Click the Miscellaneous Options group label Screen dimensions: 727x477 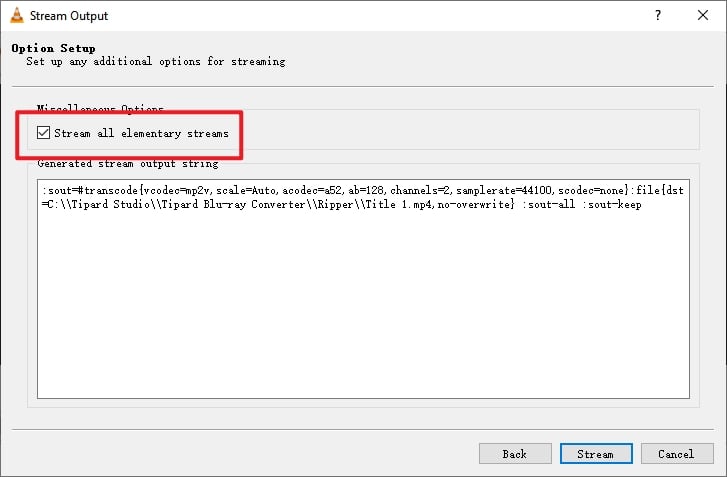coord(100,108)
